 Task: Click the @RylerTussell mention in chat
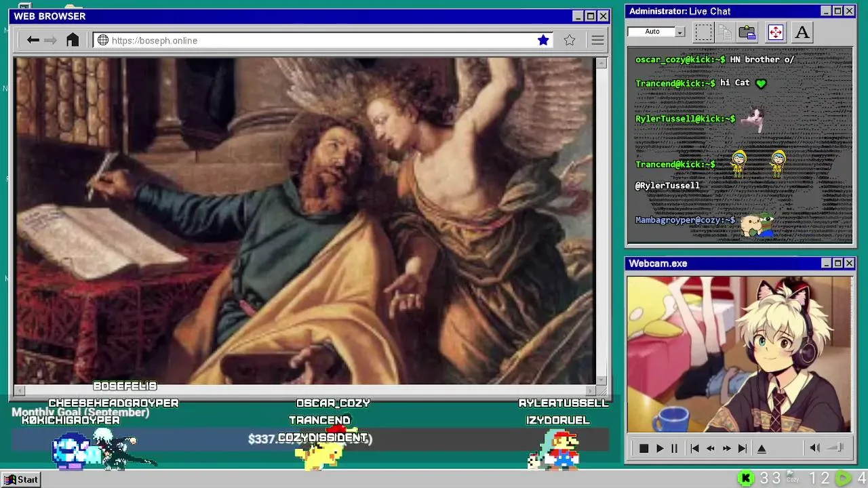pos(667,185)
